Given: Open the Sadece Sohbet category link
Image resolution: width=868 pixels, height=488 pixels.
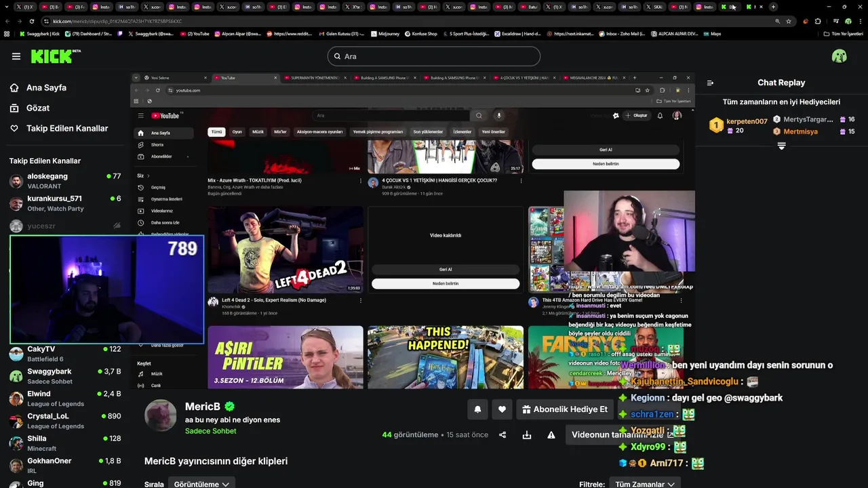Looking at the screenshot, I should click(x=211, y=431).
